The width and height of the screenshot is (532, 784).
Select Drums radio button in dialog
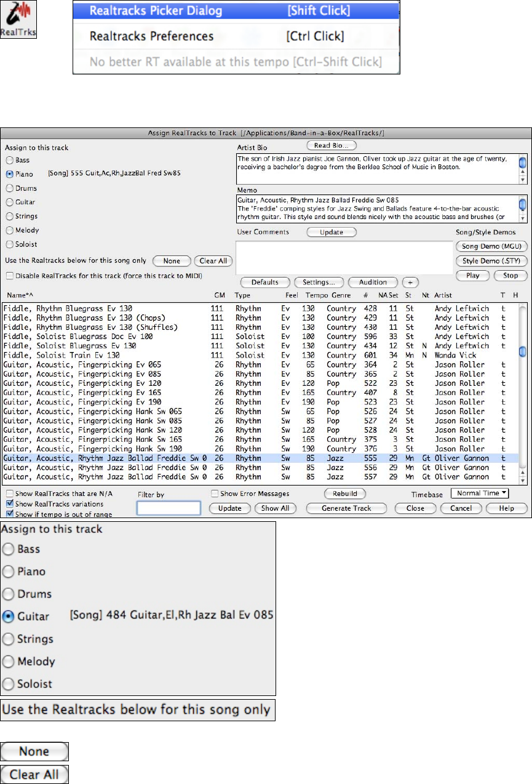pyautogui.click(x=9, y=188)
